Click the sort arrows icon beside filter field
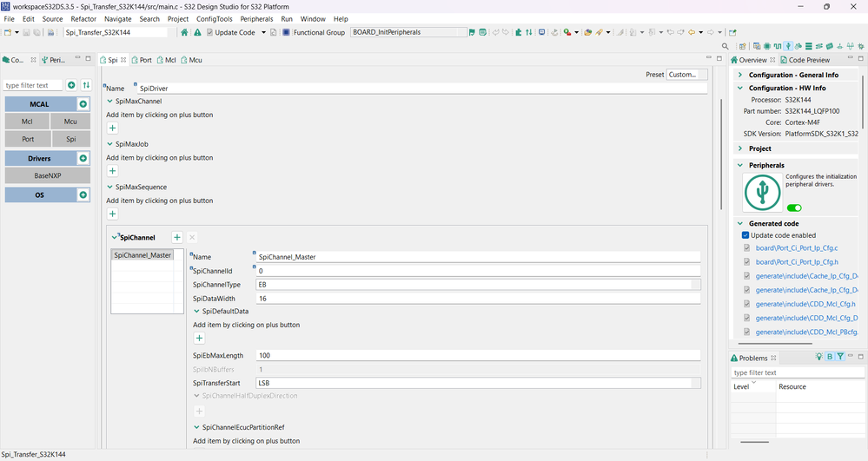This screenshot has height=461, width=868. point(86,85)
